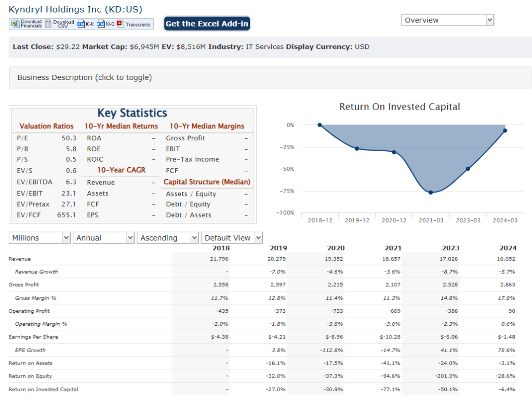Click the 2024 operating profit value 90
Screen dimensions: 532x401
pos(512,311)
